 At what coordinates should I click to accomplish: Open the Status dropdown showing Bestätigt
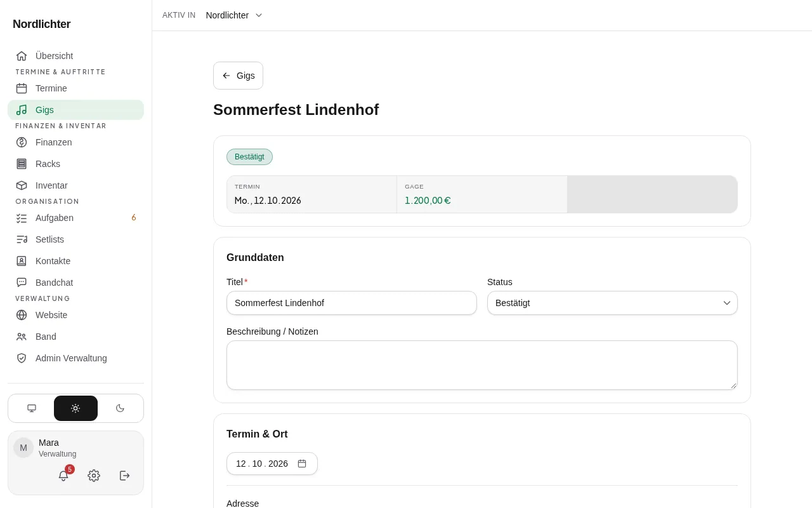coord(612,303)
